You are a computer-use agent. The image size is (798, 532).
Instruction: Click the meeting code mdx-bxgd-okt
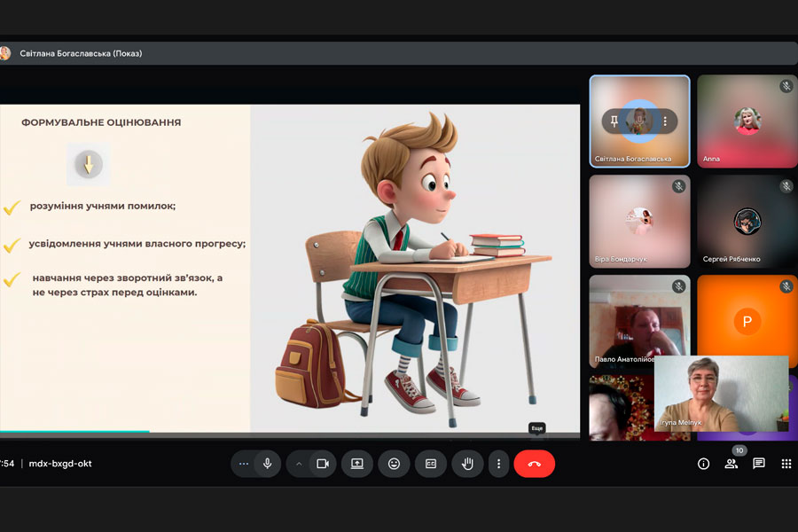pyautogui.click(x=60, y=464)
